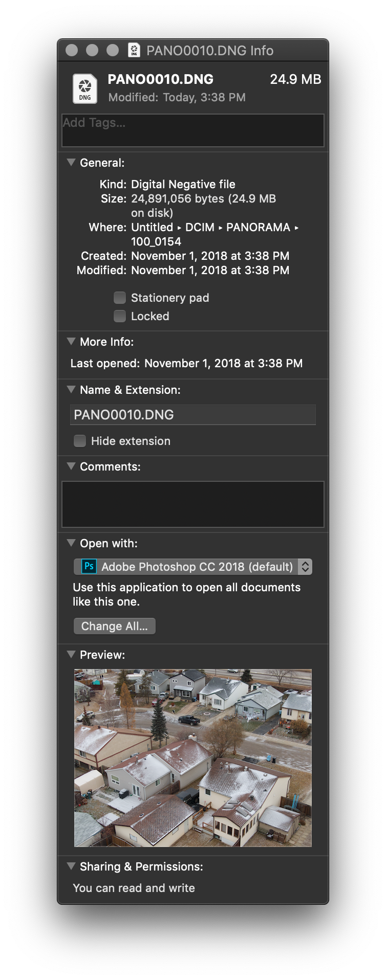Click the up-down stepper arrows of the app selector
Viewport: 386px width, 980px height.
click(x=305, y=567)
